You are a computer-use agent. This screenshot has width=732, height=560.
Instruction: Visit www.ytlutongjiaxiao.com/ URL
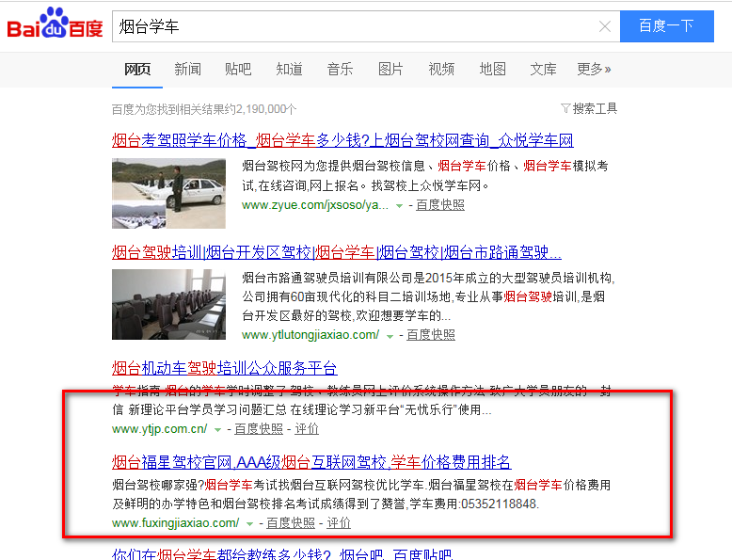pyautogui.click(x=310, y=335)
